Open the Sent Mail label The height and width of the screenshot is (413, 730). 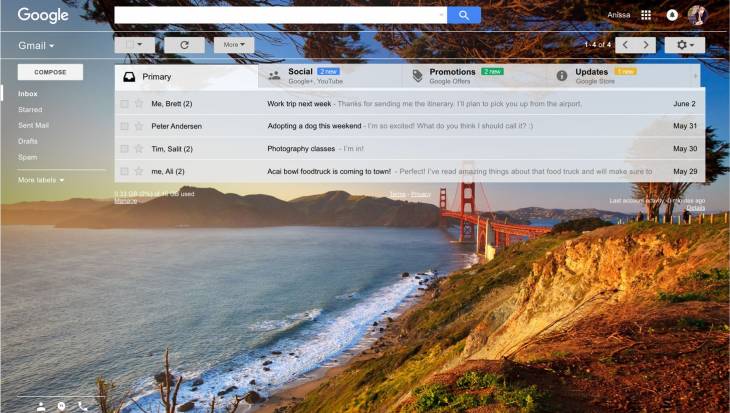33,125
